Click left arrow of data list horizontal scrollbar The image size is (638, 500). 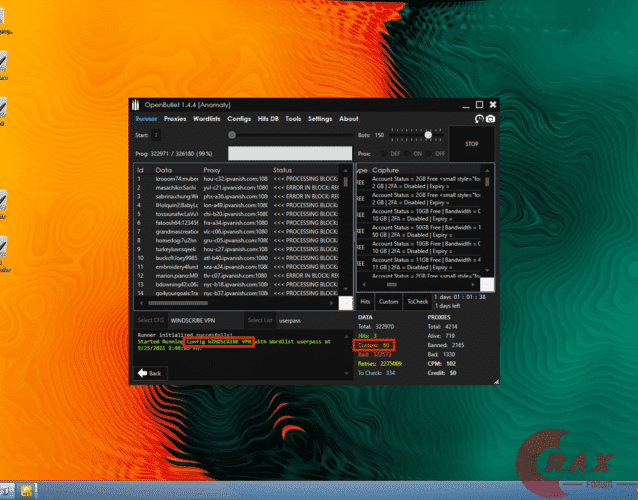(x=141, y=303)
